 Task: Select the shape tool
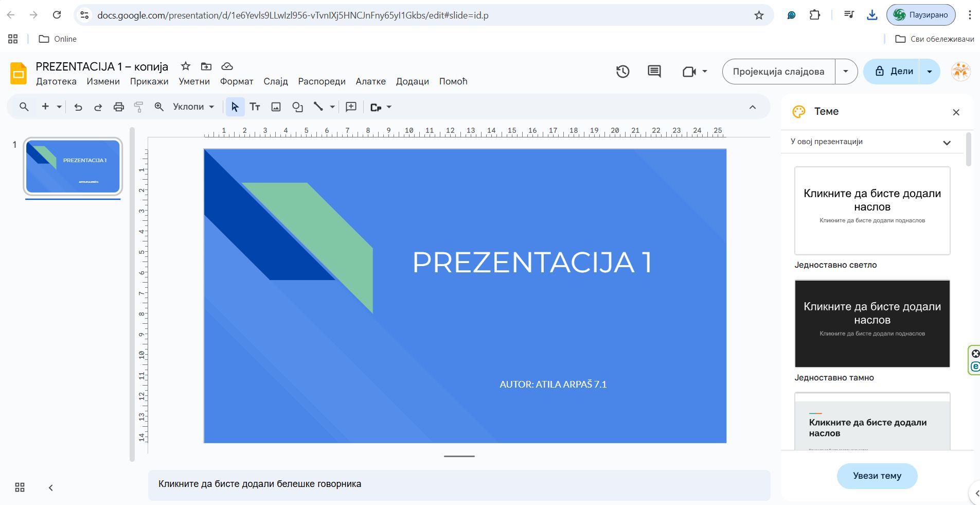click(297, 107)
